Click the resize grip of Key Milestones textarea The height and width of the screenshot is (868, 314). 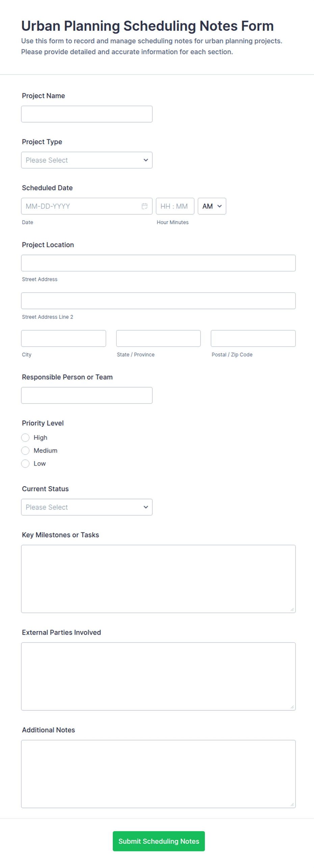click(292, 609)
